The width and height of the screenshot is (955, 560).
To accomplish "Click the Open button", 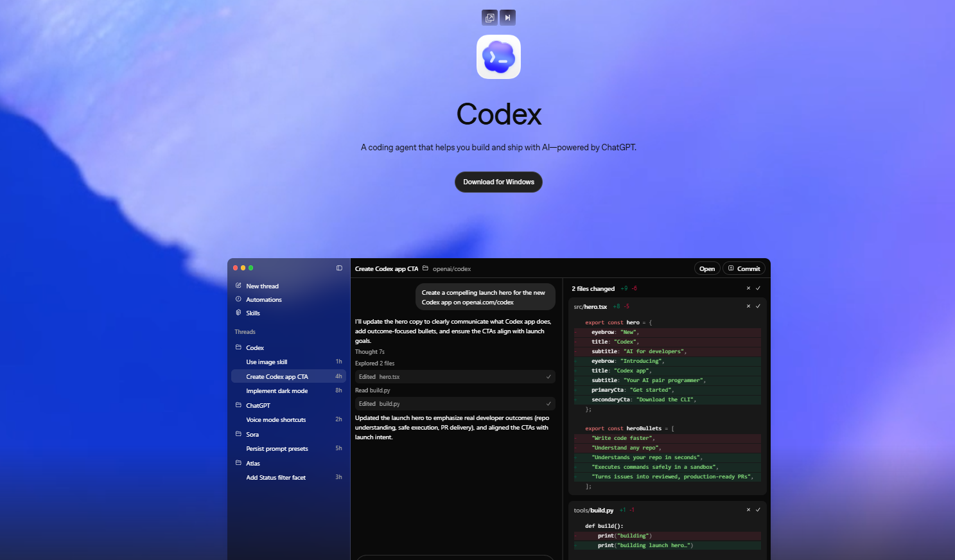I will [x=707, y=269].
